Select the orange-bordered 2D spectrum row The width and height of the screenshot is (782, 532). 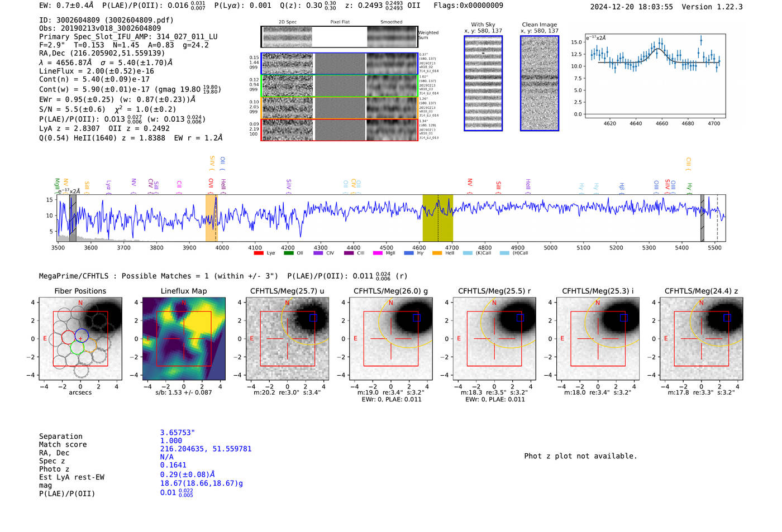point(340,108)
